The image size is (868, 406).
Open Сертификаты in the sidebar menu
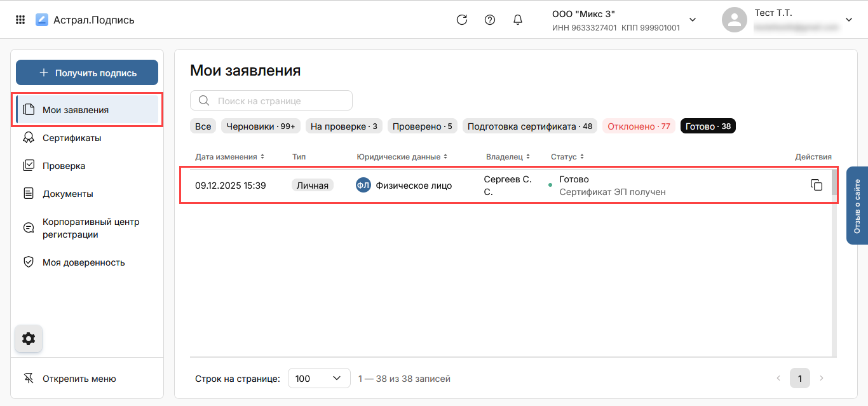tap(72, 138)
